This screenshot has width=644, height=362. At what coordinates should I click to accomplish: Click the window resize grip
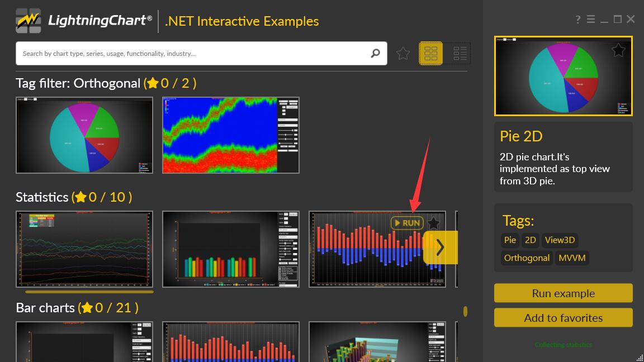640,358
